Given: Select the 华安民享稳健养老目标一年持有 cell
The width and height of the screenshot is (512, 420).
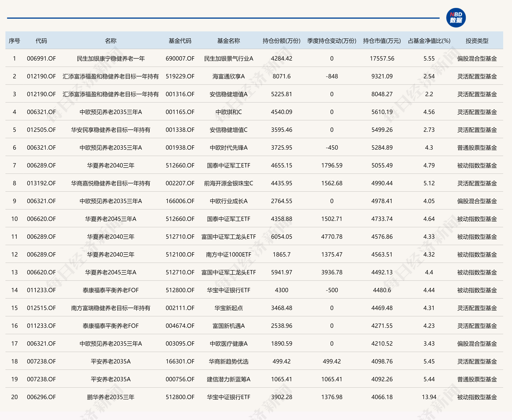Looking at the screenshot, I should pos(111,130).
